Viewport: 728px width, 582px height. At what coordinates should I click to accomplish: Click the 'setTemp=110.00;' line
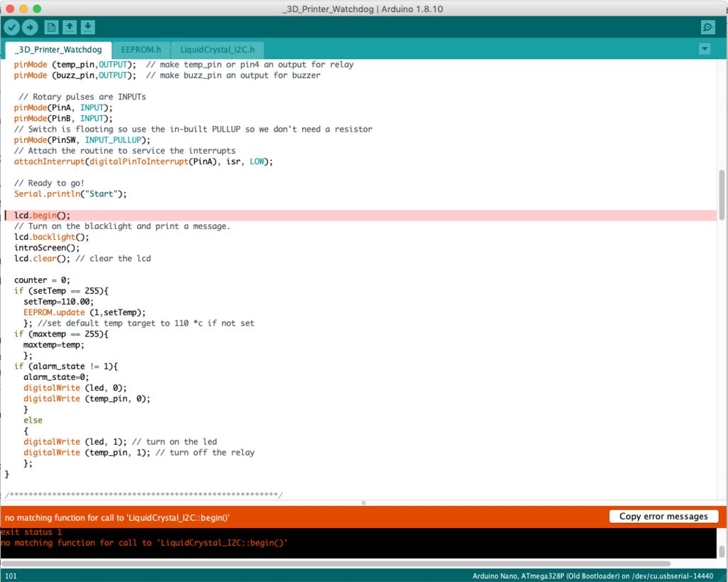click(x=58, y=302)
